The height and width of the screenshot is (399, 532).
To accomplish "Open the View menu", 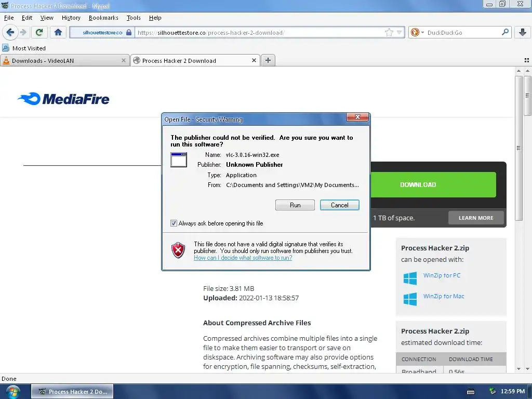I will pyautogui.click(x=47, y=18).
